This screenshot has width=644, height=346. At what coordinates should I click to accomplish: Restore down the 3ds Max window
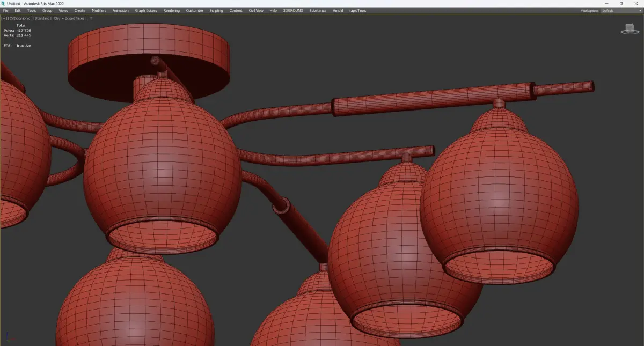tap(621, 3)
